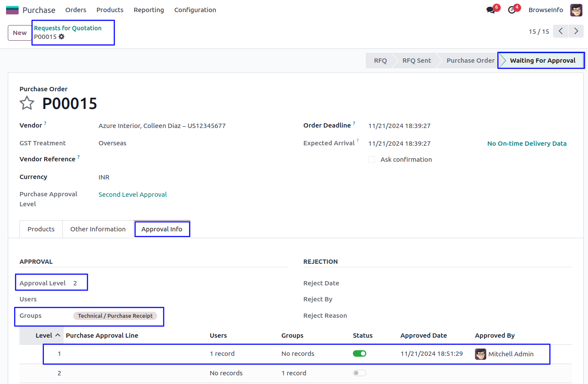
Task: Select the Purchase Order status stage
Action: tap(470, 61)
